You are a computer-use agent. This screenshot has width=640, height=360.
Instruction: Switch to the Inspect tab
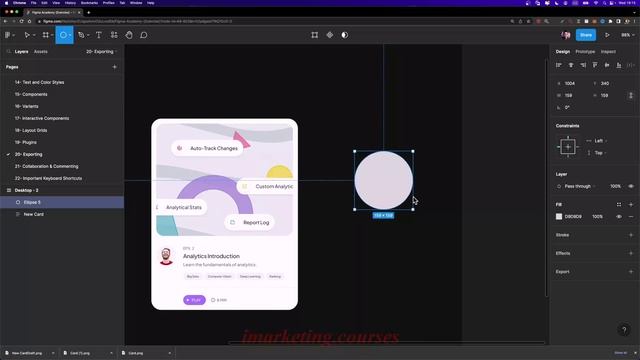point(608,52)
